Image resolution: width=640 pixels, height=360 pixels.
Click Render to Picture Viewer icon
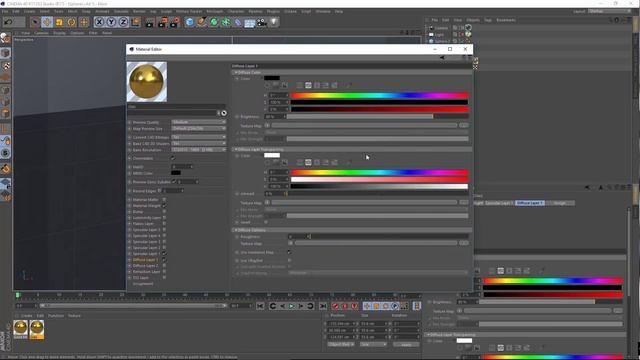click(162, 22)
